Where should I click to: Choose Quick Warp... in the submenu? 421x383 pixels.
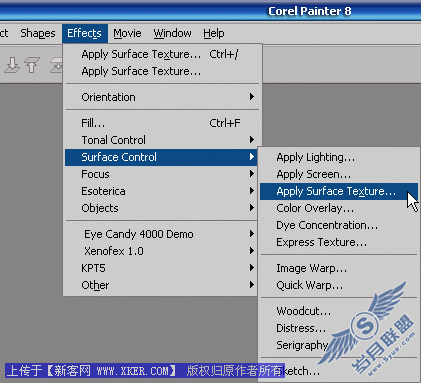pyautogui.click(x=339, y=285)
